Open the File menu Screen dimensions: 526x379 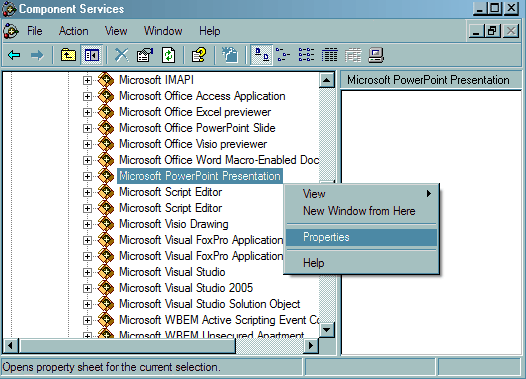pos(35,31)
